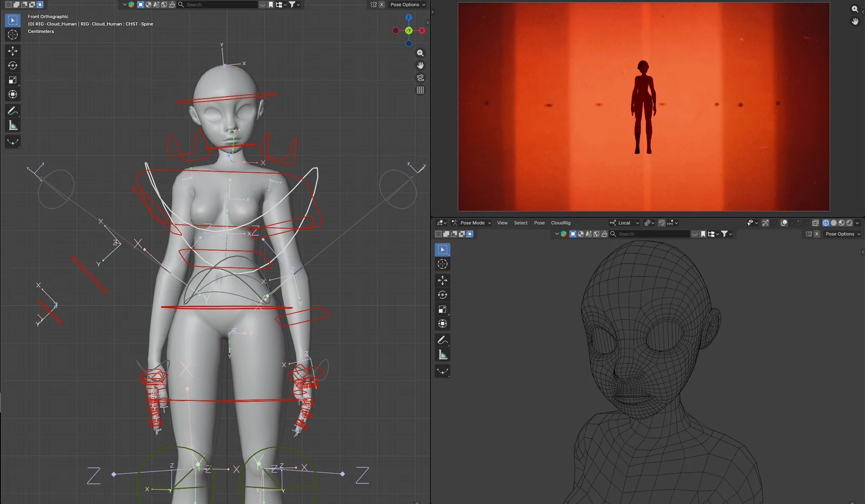The image size is (865, 504).
Task: Toggle viewport overlays in the wireframe viewport header
Action: (x=784, y=223)
